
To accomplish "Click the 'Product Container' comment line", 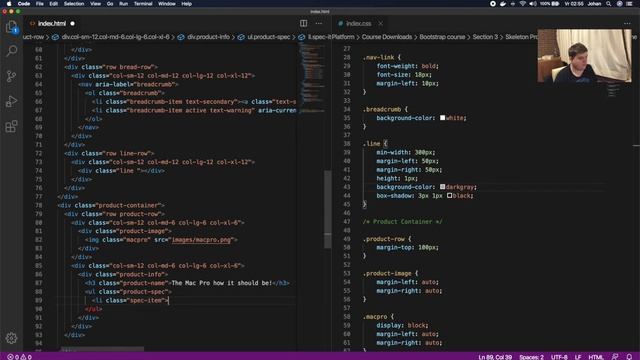I will click(x=402, y=222).
